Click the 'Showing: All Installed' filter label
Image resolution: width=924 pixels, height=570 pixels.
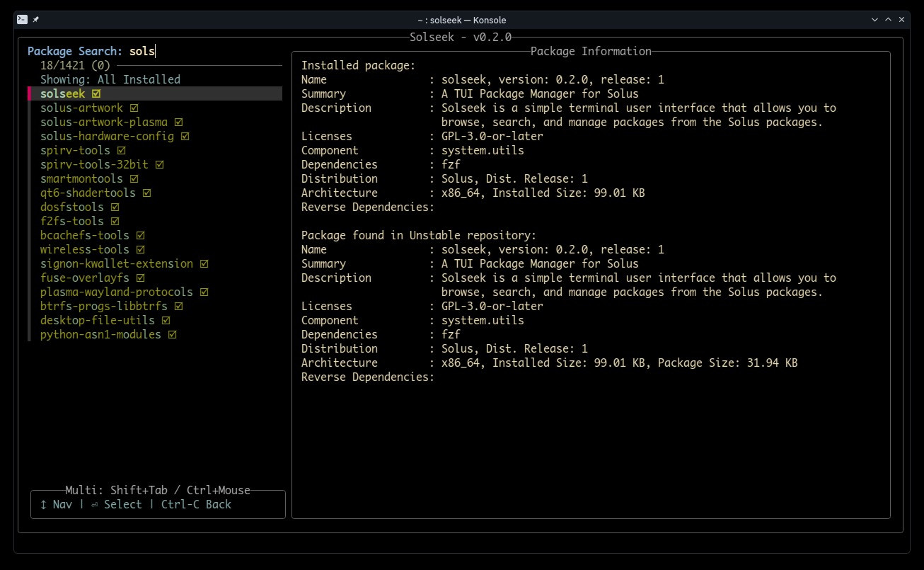(x=110, y=79)
